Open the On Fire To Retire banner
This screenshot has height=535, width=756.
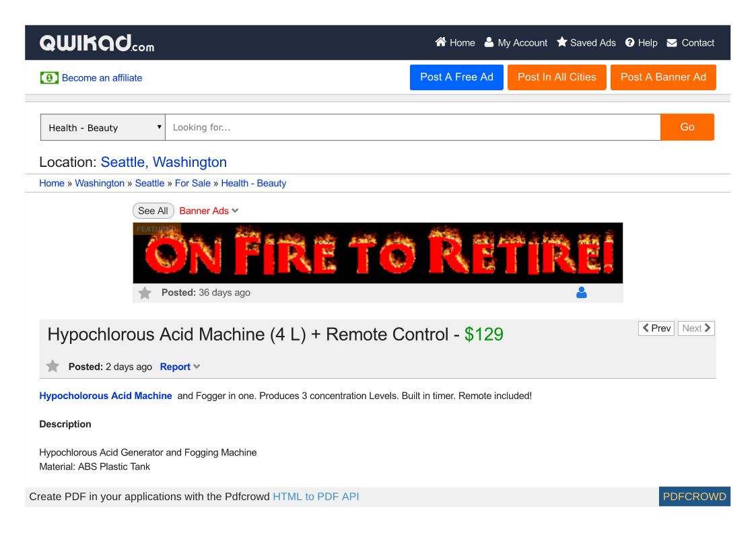(378, 253)
